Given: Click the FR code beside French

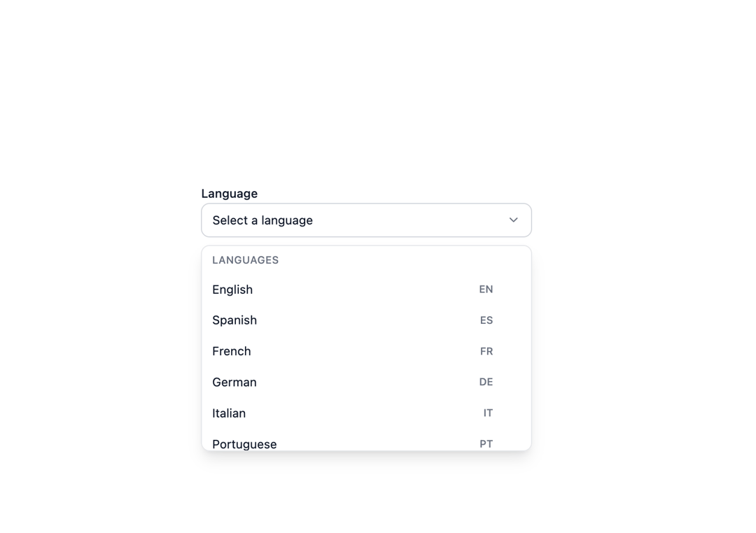Looking at the screenshot, I should click(486, 351).
